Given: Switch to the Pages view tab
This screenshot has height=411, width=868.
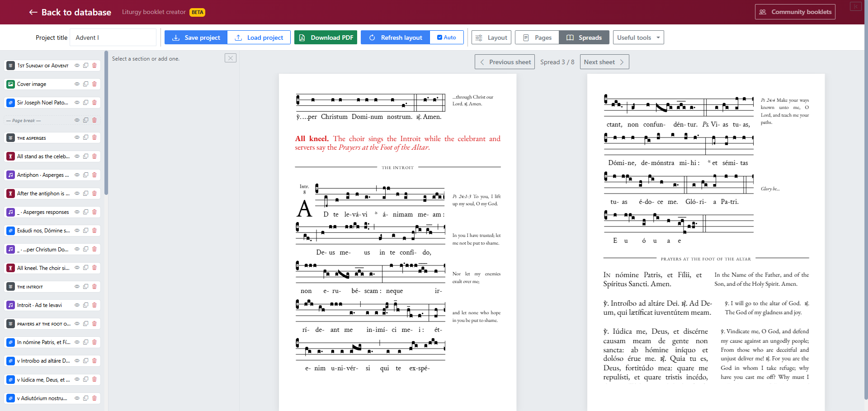Looking at the screenshot, I should [537, 38].
